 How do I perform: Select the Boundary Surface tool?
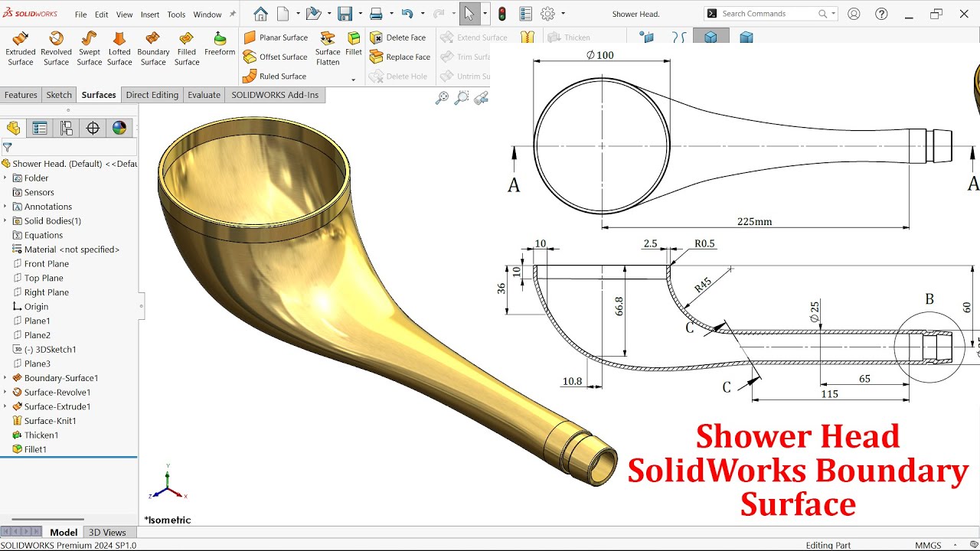153,49
